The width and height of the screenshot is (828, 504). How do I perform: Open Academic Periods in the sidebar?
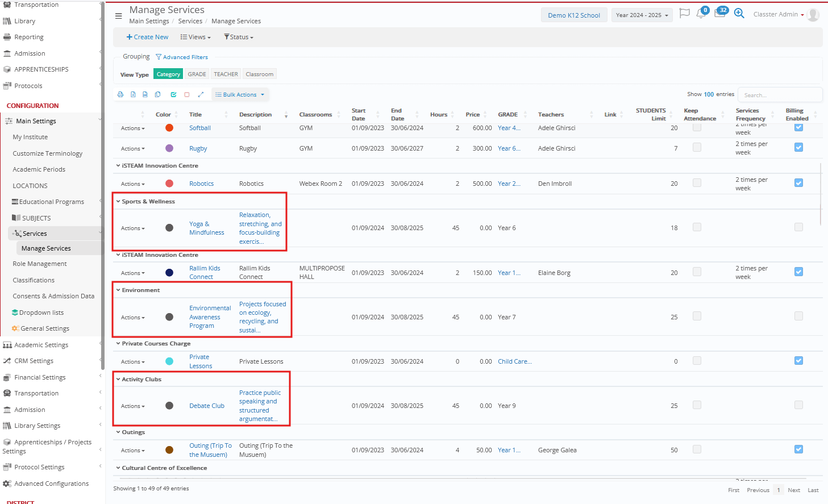(39, 169)
